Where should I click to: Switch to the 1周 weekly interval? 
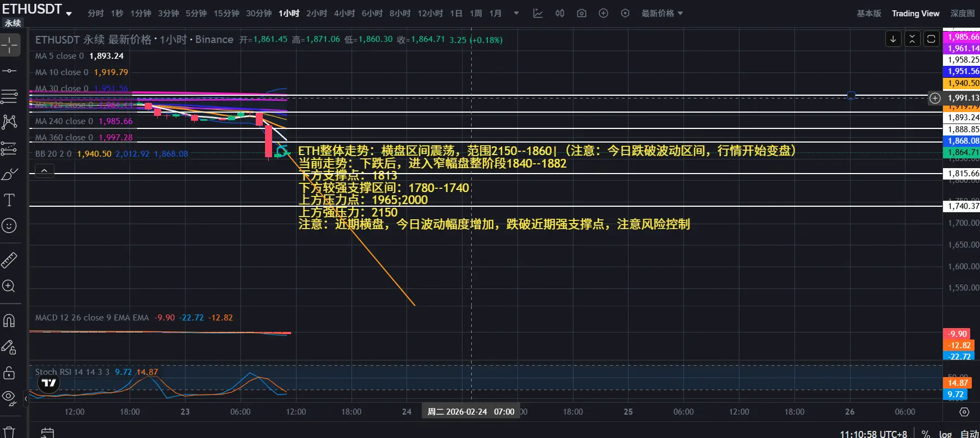(476, 13)
